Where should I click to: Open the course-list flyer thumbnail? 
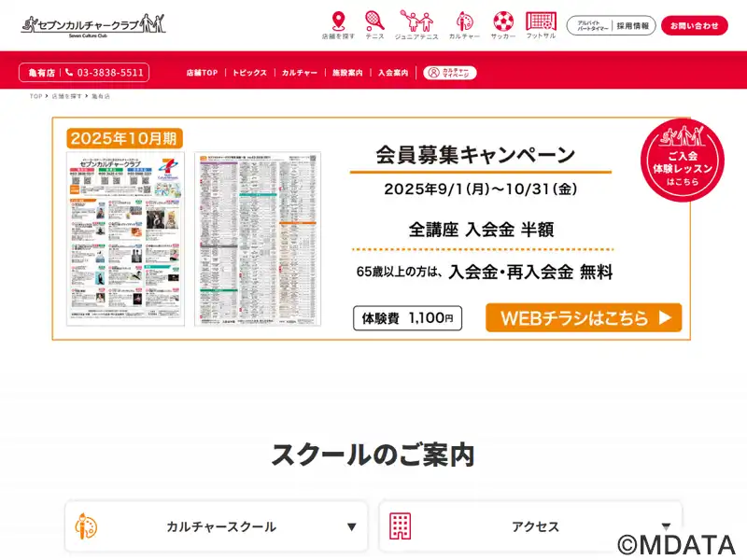[258, 239]
